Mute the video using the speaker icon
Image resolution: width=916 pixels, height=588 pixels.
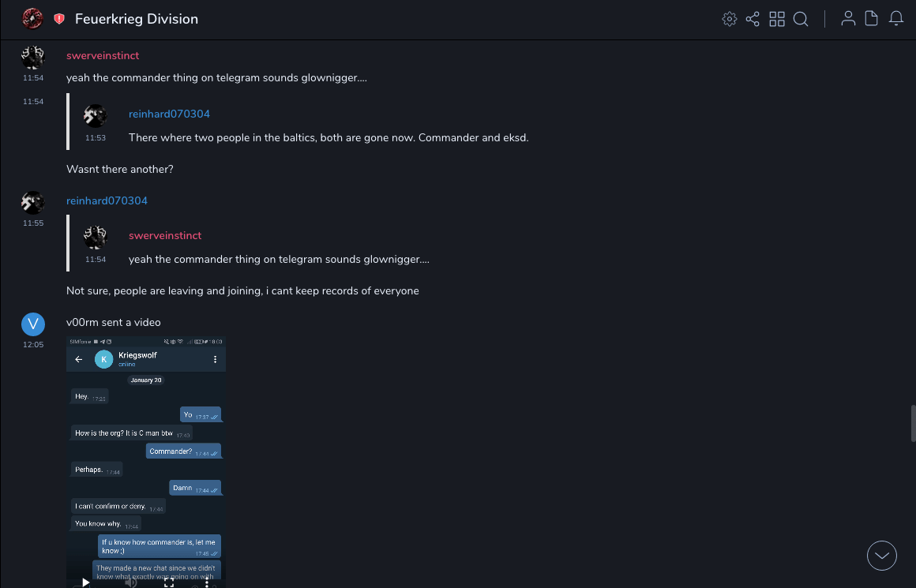pos(131,582)
